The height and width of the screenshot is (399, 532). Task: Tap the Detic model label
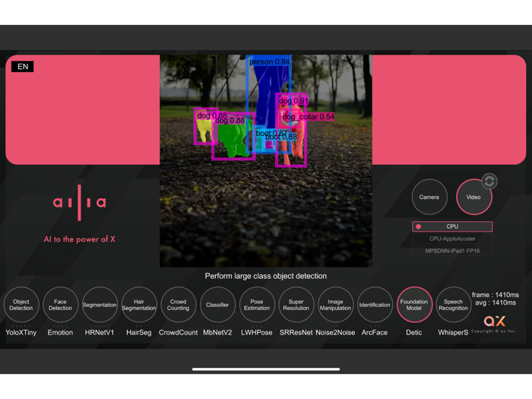pos(414,333)
